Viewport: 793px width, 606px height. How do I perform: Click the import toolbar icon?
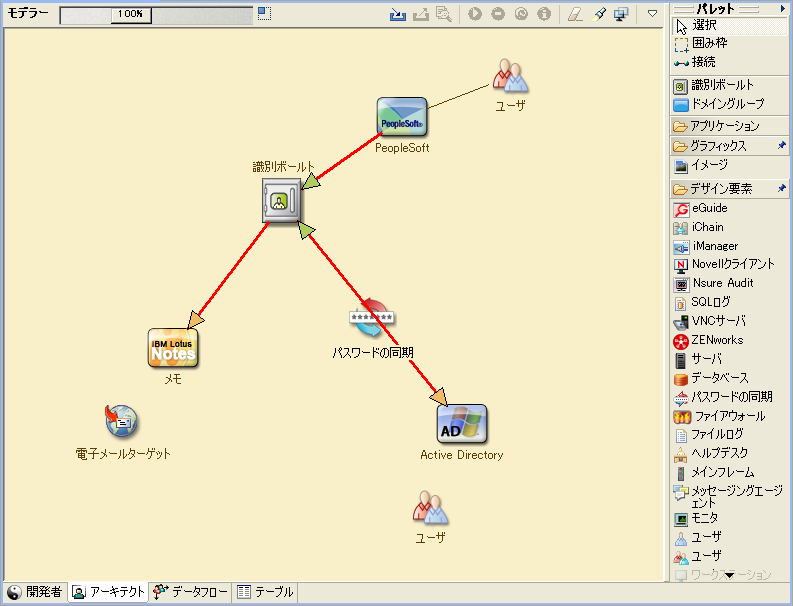pyautogui.click(x=398, y=14)
